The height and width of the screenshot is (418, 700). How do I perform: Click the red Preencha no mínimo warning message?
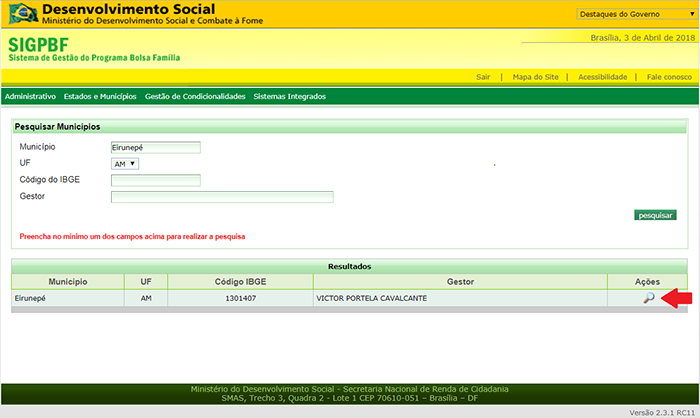click(132, 237)
